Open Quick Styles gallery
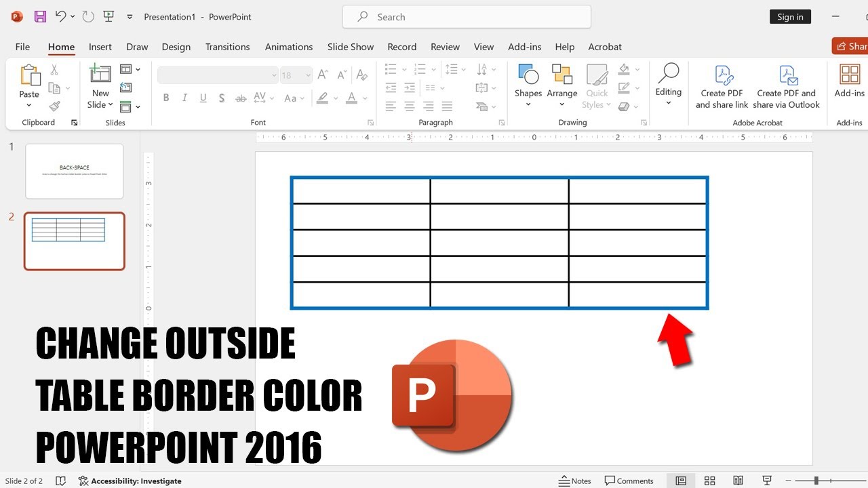 coord(597,86)
